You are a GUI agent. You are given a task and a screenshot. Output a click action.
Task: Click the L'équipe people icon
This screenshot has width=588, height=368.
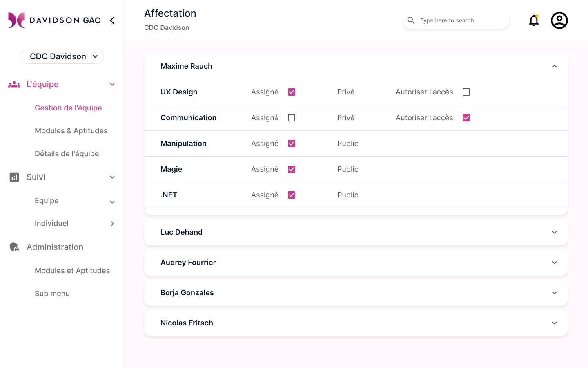point(14,84)
